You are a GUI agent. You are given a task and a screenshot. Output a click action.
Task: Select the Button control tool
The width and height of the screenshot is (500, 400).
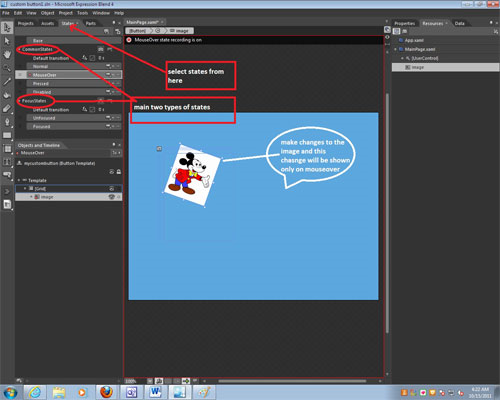pyautogui.click(x=7, y=175)
